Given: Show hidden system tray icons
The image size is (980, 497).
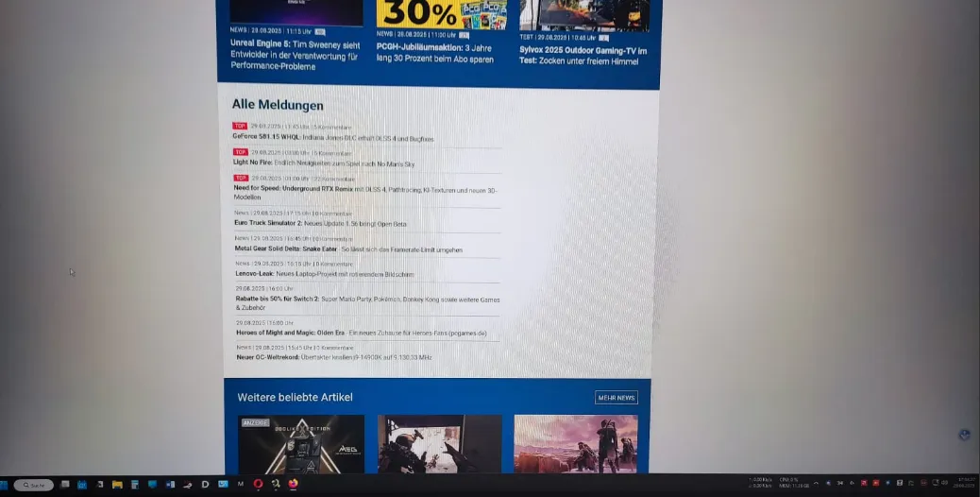Looking at the screenshot, I should tap(816, 484).
